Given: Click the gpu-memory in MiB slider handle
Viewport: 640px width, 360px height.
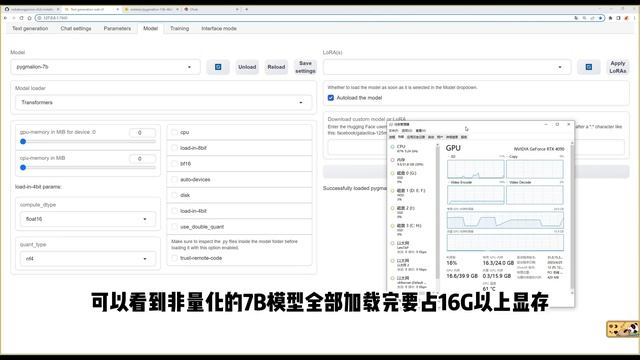Looking at the screenshot, I should (23, 142).
